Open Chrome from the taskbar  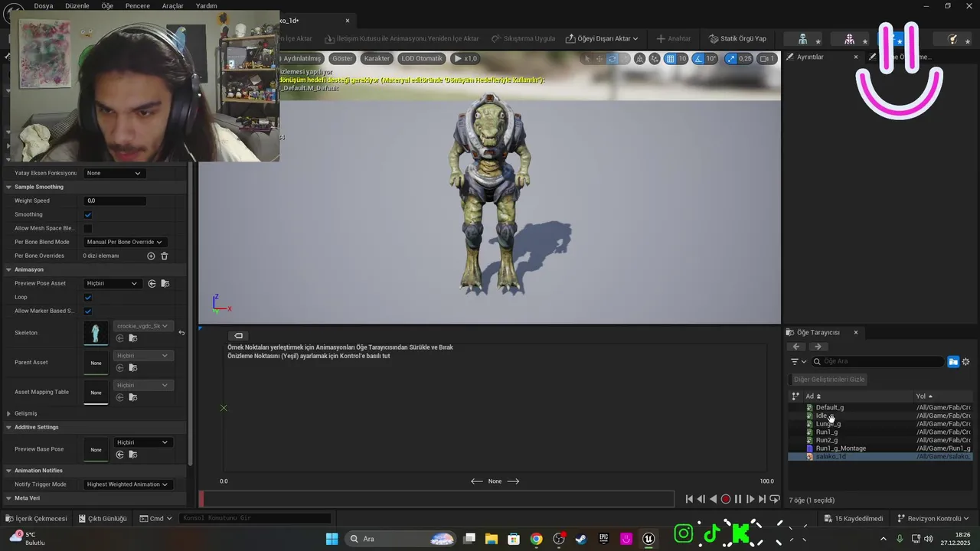(x=536, y=539)
